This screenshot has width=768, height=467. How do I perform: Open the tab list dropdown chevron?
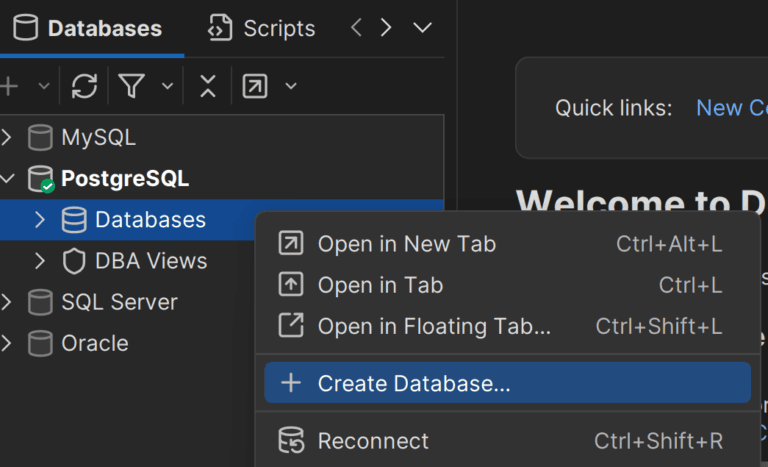[422, 27]
